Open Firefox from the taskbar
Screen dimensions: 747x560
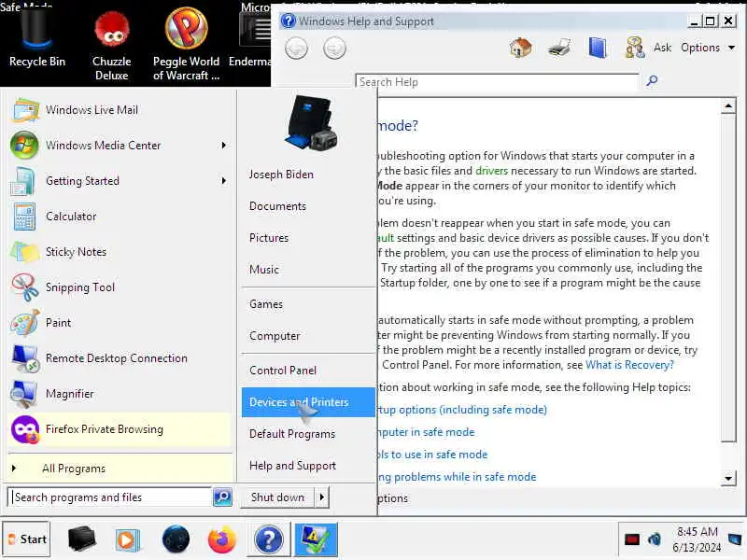tap(221, 539)
